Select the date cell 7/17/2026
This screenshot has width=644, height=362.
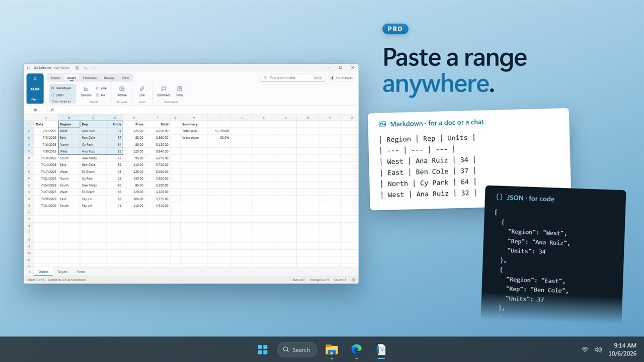pyautogui.click(x=46, y=171)
